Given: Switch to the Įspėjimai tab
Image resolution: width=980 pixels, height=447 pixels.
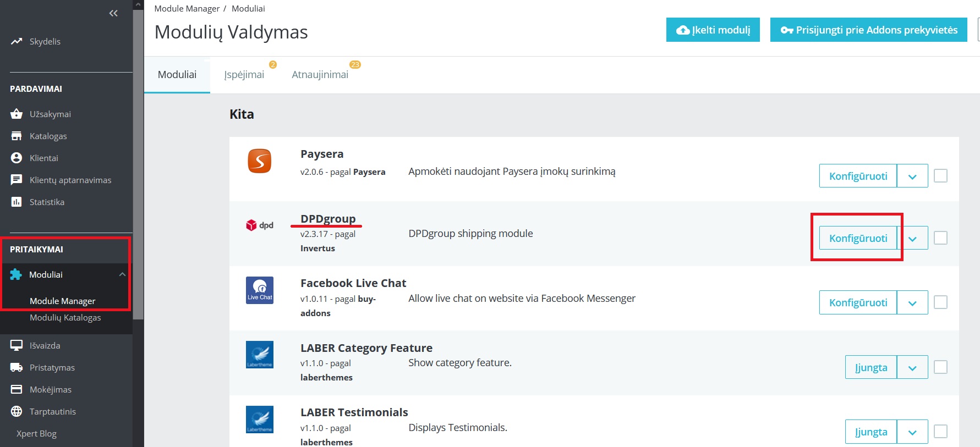Looking at the screenshot, I should click(x=244, y=75).
